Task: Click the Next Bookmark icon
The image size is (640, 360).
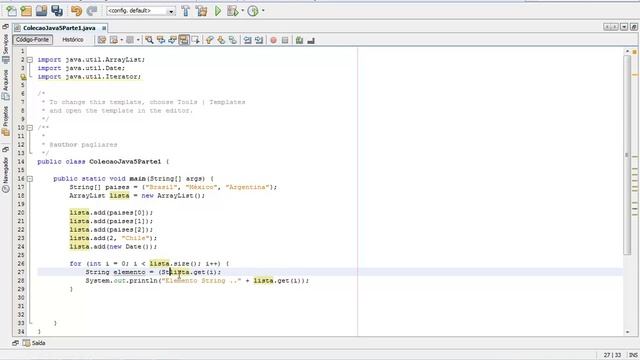Action: pos(221,40)
